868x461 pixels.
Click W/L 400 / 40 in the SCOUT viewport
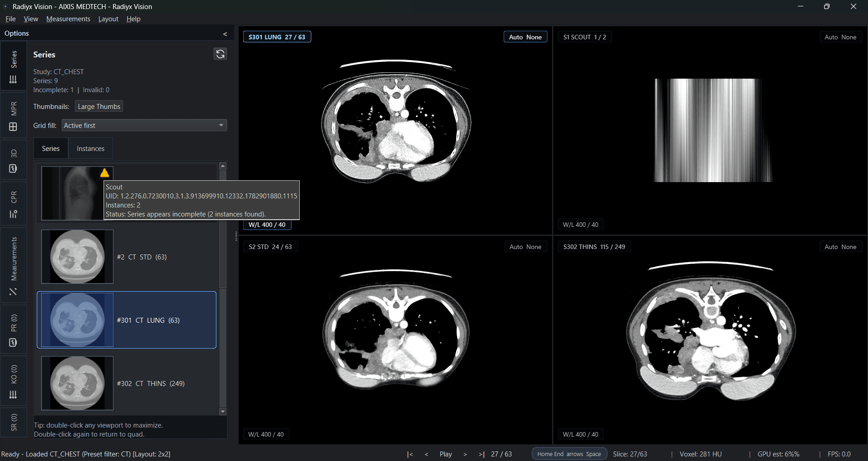[580, 225]
